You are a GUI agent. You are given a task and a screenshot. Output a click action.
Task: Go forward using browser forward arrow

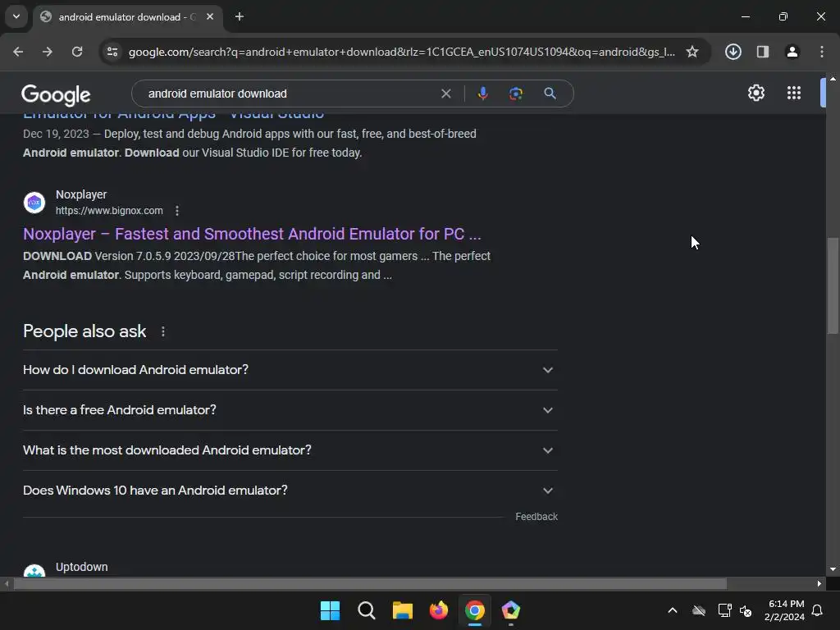48,52
